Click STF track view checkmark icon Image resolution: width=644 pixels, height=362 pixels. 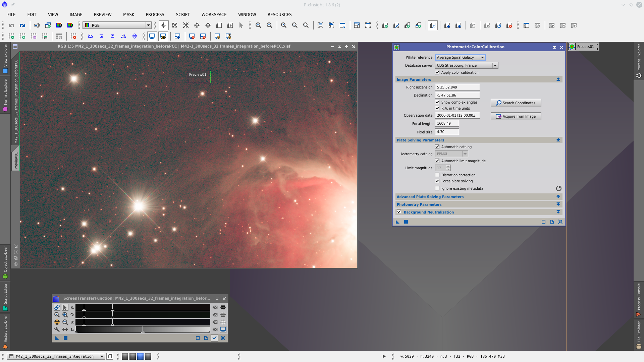(214, 338)
